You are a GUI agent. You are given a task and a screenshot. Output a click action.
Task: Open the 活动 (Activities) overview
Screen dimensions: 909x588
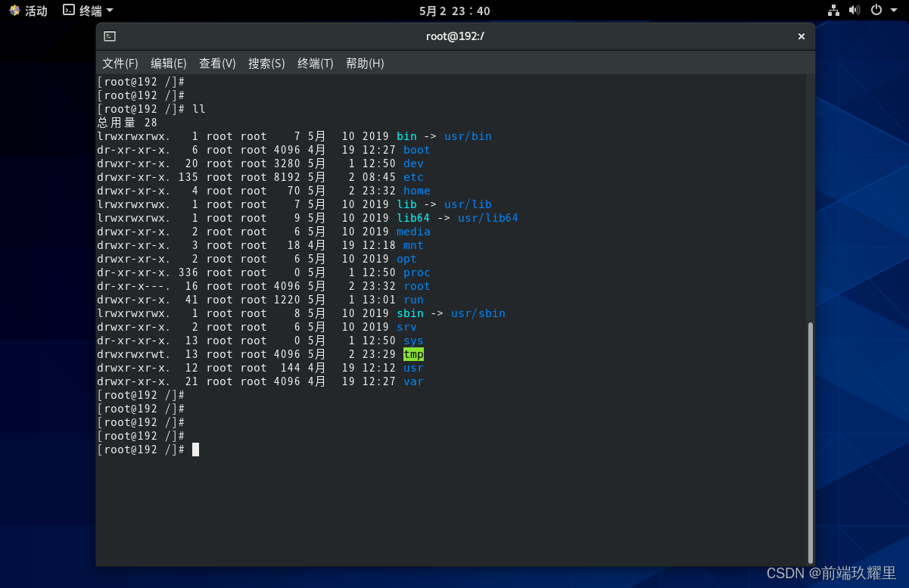(x=28, y=11)
